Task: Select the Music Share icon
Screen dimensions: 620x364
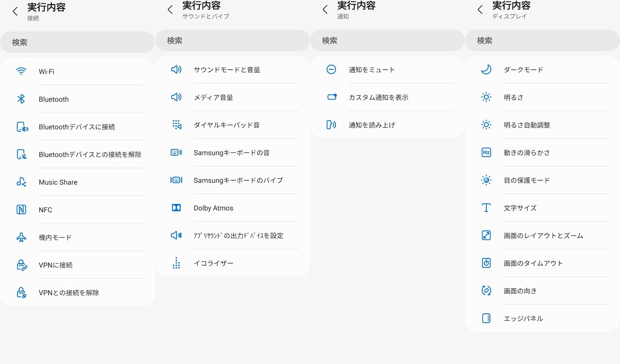Action: point(21,182)
